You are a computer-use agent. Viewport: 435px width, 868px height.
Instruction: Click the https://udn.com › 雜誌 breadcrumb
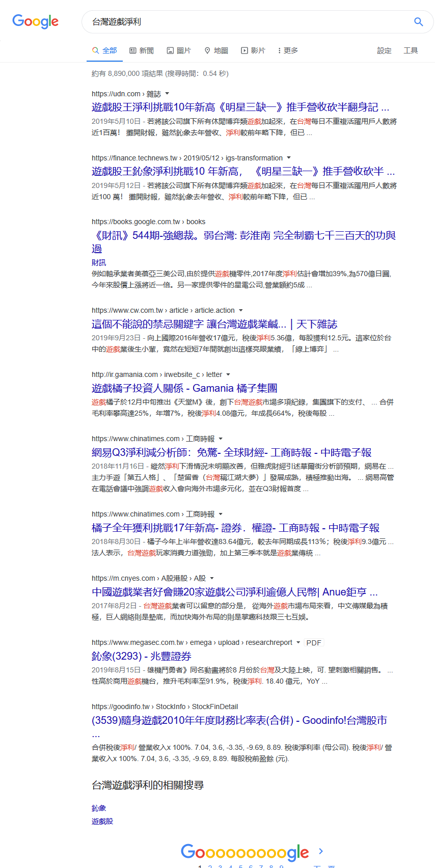126,94
